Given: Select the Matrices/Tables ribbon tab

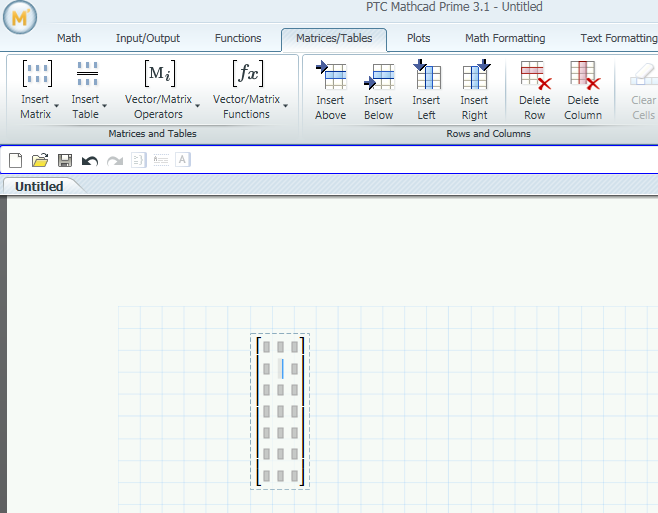Looking at the screenshot, I should [x=334, y=39].
